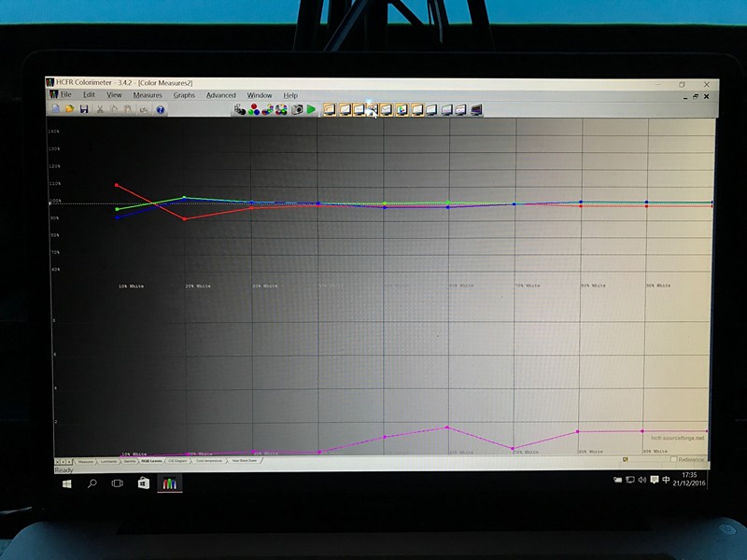Click the camera icon beside the play button
The height and width of the screenshot is (560, 747).
click(x=297, y=110)
